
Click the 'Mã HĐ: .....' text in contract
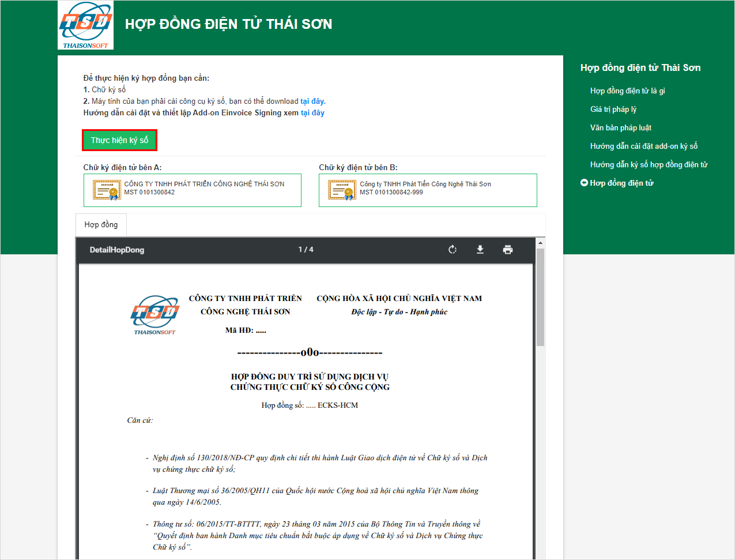246,330
